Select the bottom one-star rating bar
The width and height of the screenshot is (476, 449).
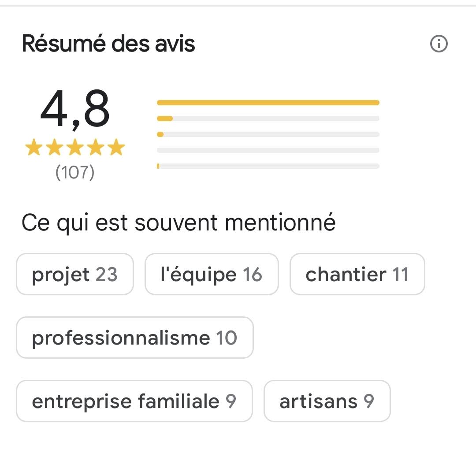tap(268, 166)
